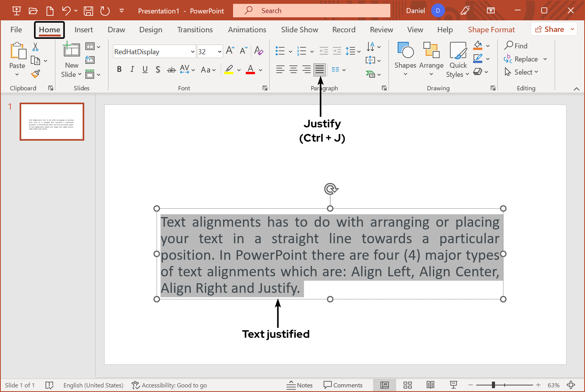Open the font name dropdown

[x=193, y=51]
